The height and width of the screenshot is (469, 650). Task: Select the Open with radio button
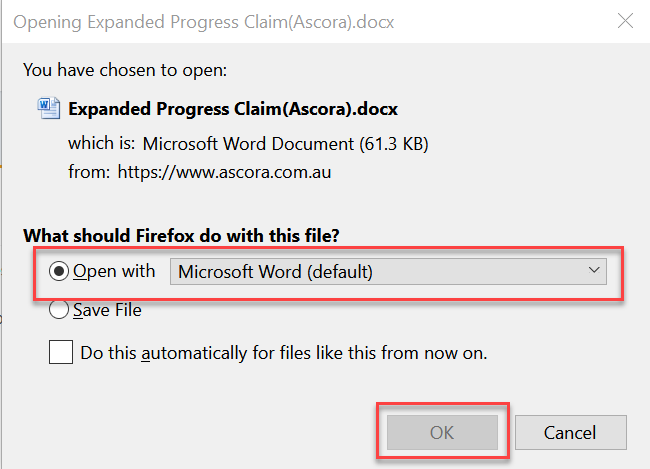point(59,271)
